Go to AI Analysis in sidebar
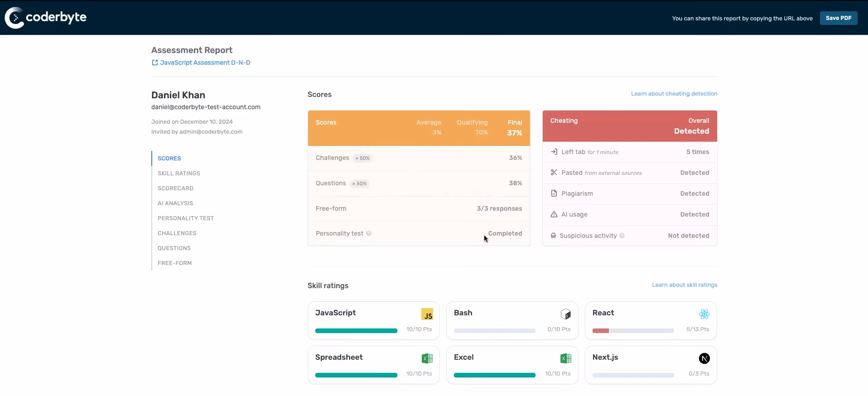 [x=175, y=203]
